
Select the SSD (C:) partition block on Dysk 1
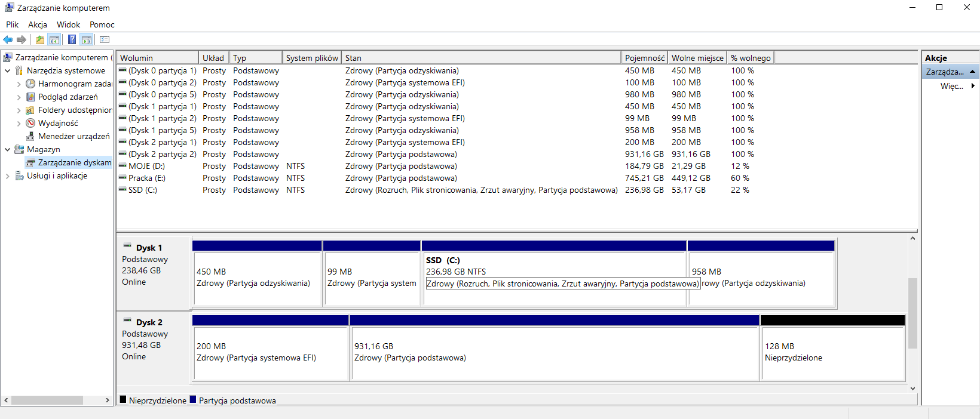pyautogui.click(x=554, y=273)
